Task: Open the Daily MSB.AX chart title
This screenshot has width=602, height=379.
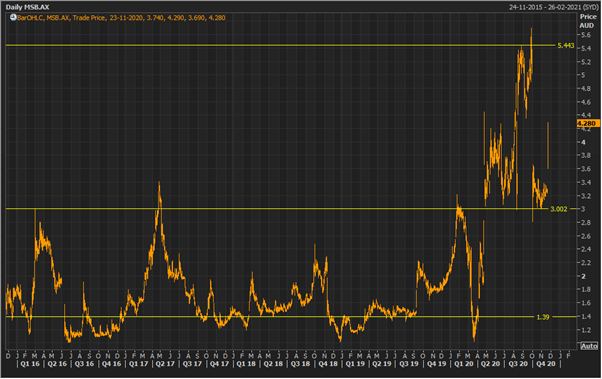Action: point(28,7)
